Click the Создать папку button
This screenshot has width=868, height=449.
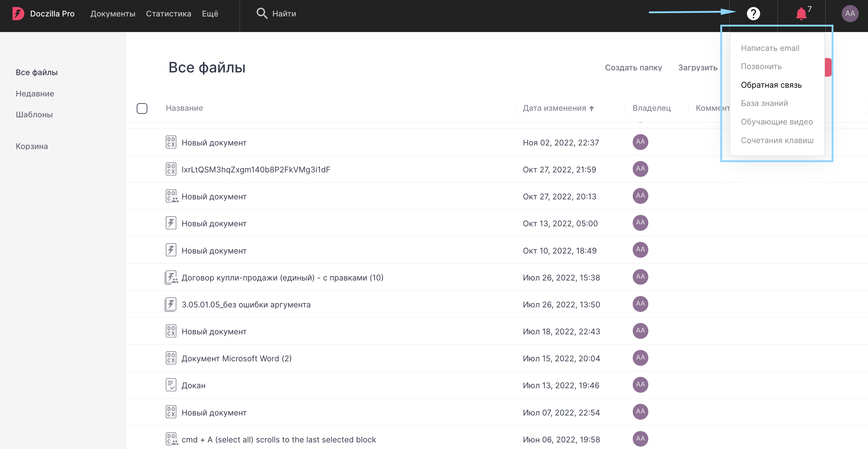[x=633, y=67]
